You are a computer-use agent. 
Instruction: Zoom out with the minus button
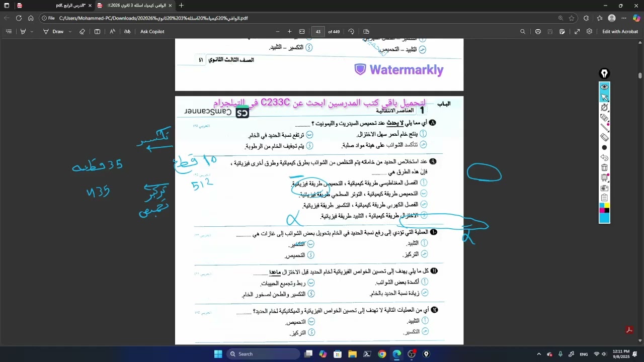coord(277,31)
